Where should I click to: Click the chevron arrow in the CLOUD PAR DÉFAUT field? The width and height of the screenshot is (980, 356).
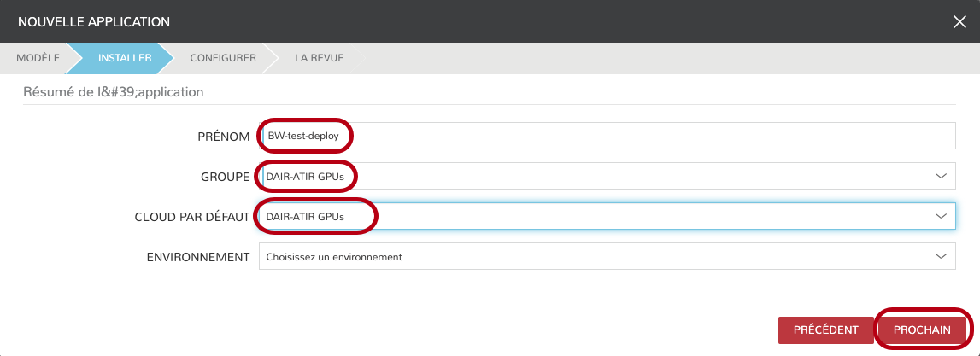[x=941, y=216]
